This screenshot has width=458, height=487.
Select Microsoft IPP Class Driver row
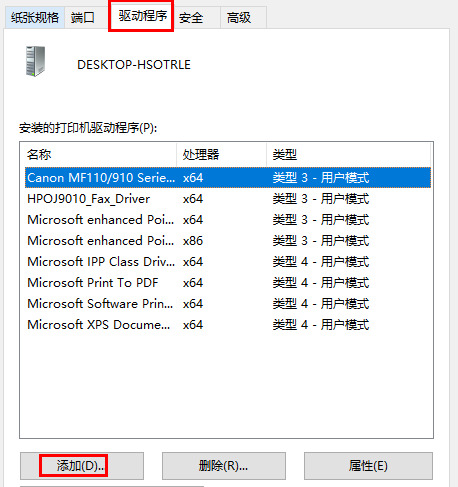(228, 262)
